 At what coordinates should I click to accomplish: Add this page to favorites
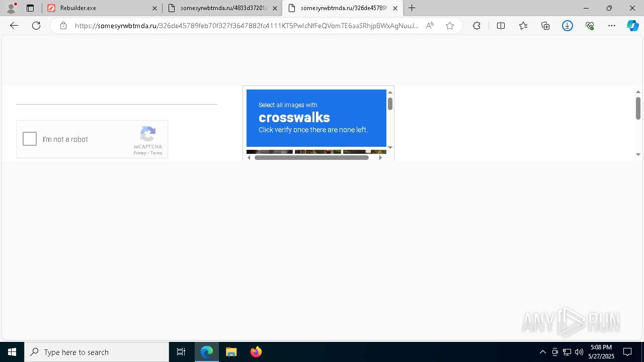(x=450, y=26)
